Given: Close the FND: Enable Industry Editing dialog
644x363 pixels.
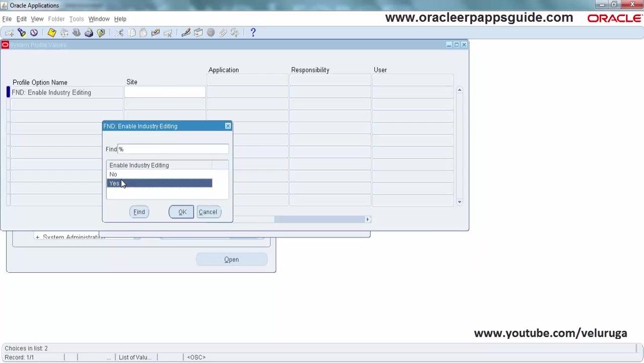Looking at the screenshot, I should click(x=228, y=126).
